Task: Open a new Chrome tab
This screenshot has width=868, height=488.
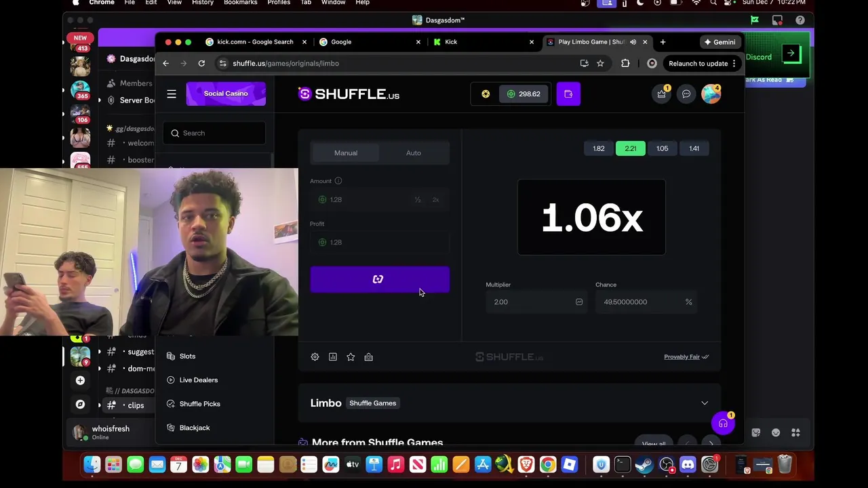Action: click(663, 42)
